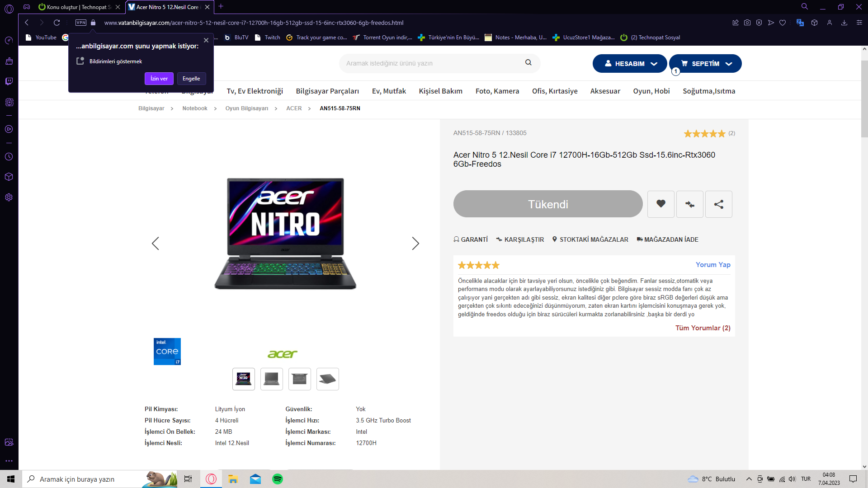Image resolution: width=868 pixels, height=488 pixels.
Task: Open Spotify from the taskbar
Action: click(277, 479)
